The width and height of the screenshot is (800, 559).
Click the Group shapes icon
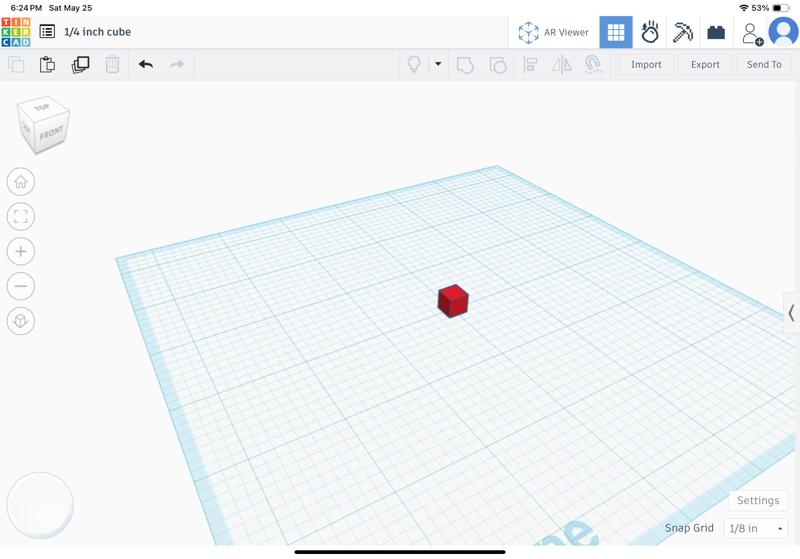(465, 65)
